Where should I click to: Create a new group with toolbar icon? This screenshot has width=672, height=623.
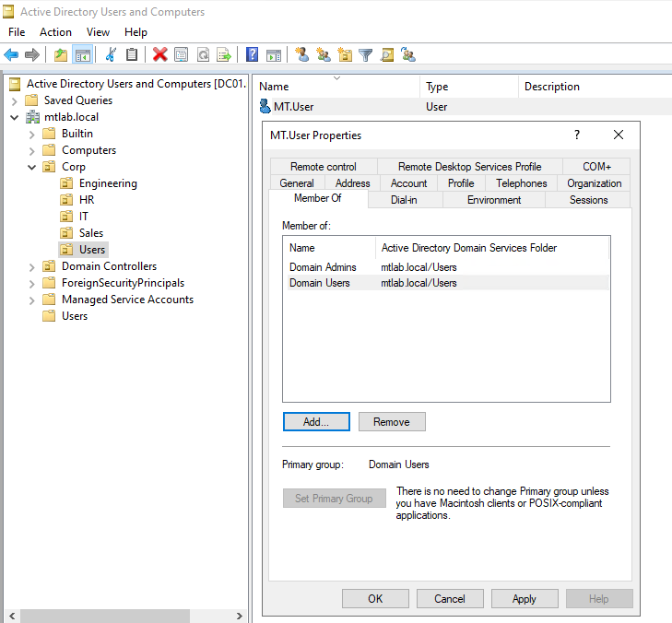point(324,55)
